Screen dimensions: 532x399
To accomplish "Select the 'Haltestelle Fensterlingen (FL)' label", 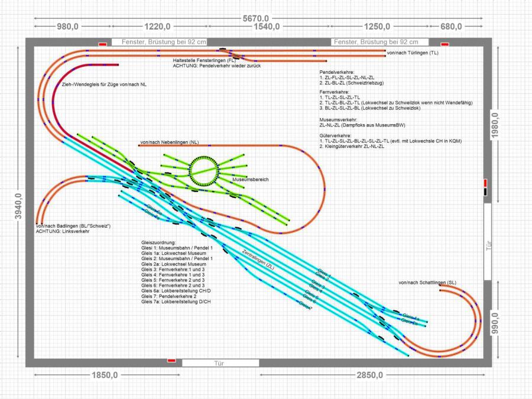I will [x=205, y=60].
